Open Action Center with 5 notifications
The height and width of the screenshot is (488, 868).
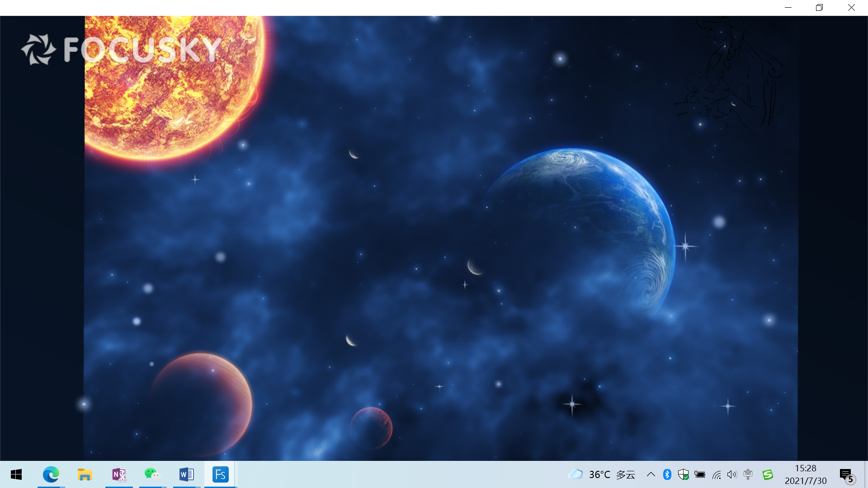click(x=846, y=474)
